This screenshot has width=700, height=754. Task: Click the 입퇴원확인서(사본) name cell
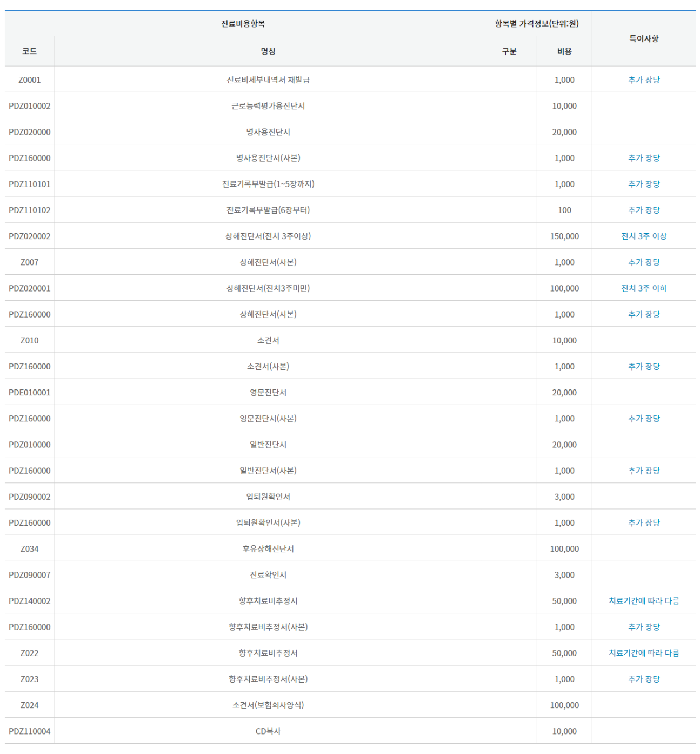268,522
